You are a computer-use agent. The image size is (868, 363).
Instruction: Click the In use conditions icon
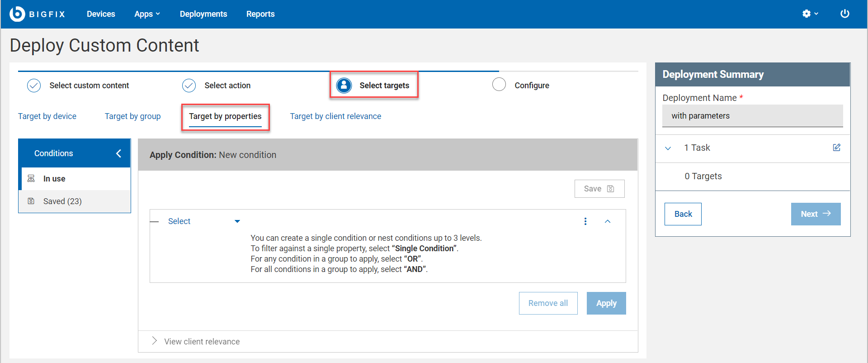tap(31, 179)
